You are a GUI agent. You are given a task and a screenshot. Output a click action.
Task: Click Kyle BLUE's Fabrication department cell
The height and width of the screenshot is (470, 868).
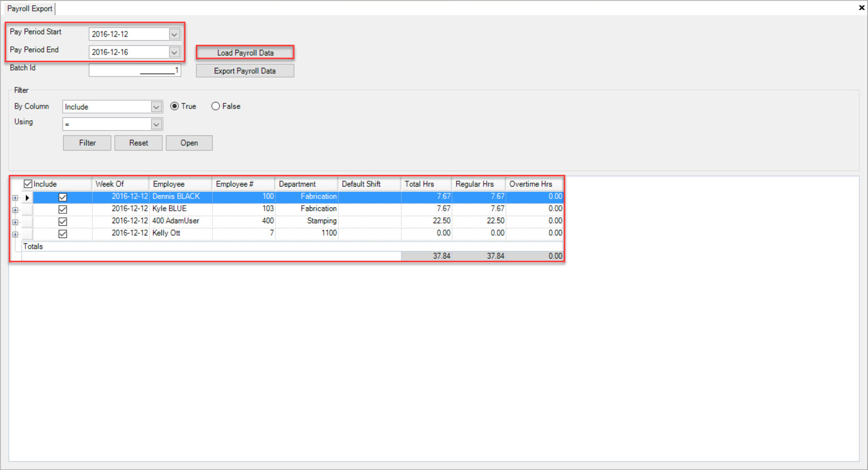(306, 209)
